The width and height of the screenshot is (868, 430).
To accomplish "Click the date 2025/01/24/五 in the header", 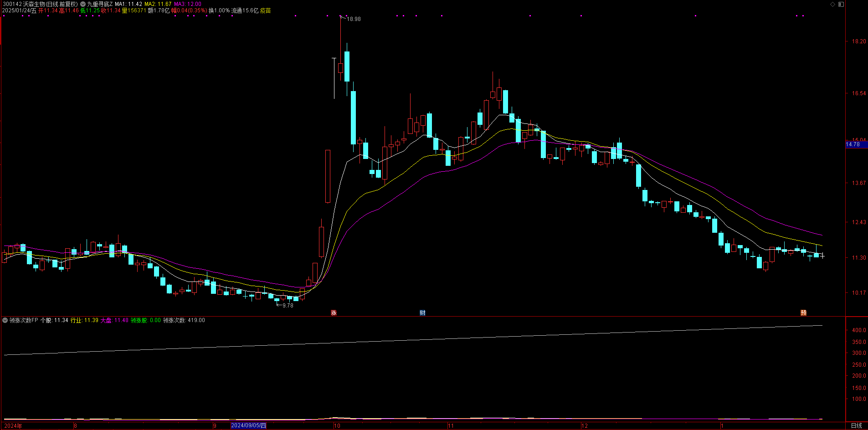I will tap(19, 10).
